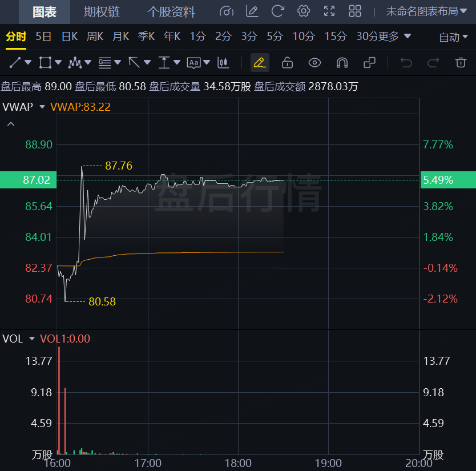Toggle the lock drawings icon
Screen dimensions: 476x471
pos(287,62)
